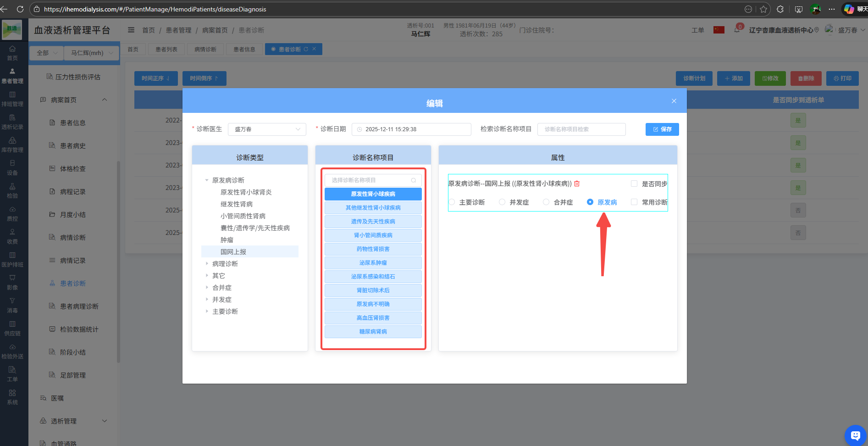Screen dimensions: 868x446
Task: Switch to the 患者信息 tab
Action: (x=244, y=49)
